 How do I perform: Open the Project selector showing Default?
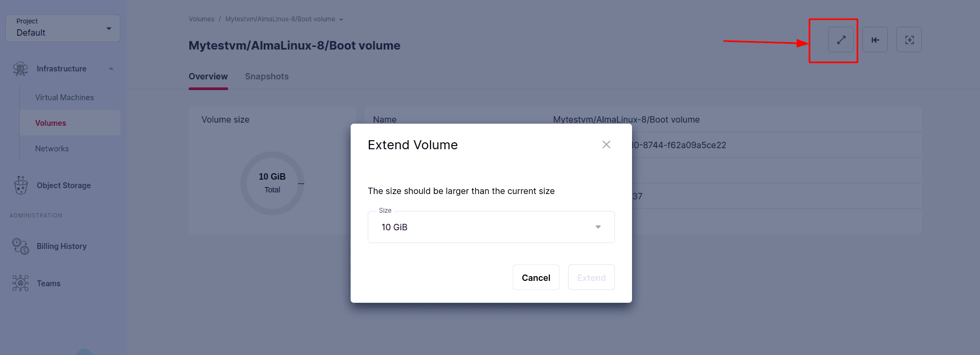click(x=62, y=28)
